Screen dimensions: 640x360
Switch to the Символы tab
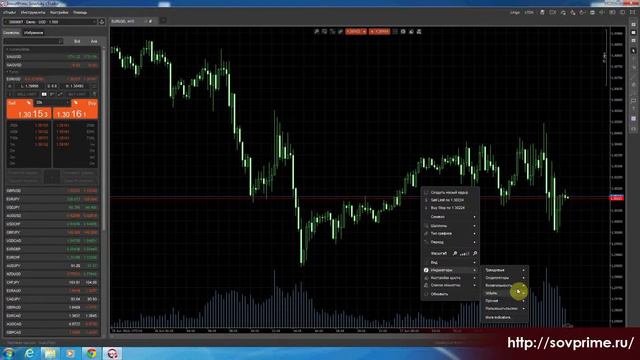pos(11,33)
